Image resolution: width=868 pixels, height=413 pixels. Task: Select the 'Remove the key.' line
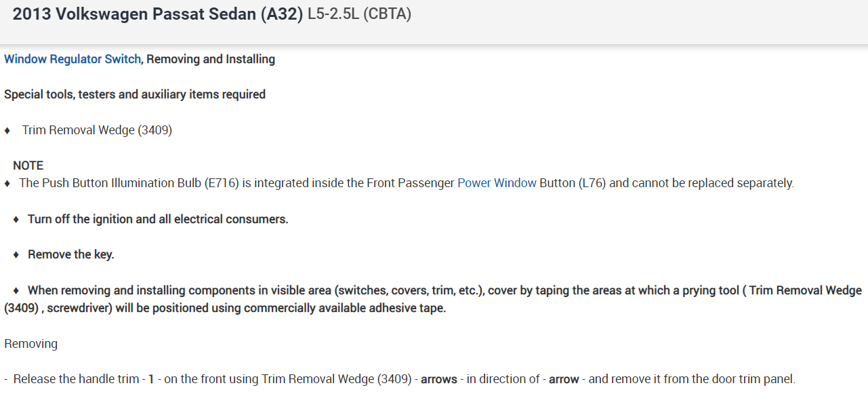click(x=70, y=254)
